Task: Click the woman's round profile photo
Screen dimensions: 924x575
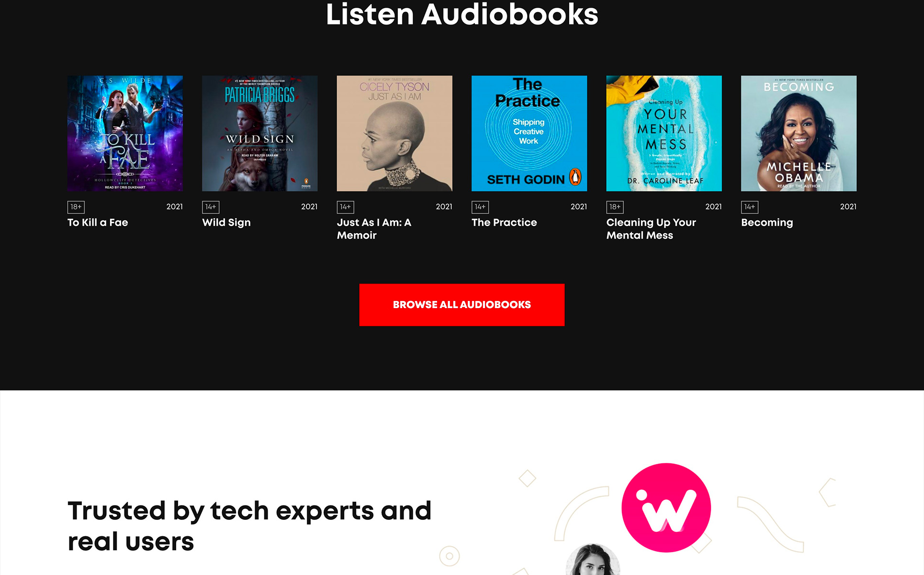Action: pyautogui.click(x=593, y=560)
